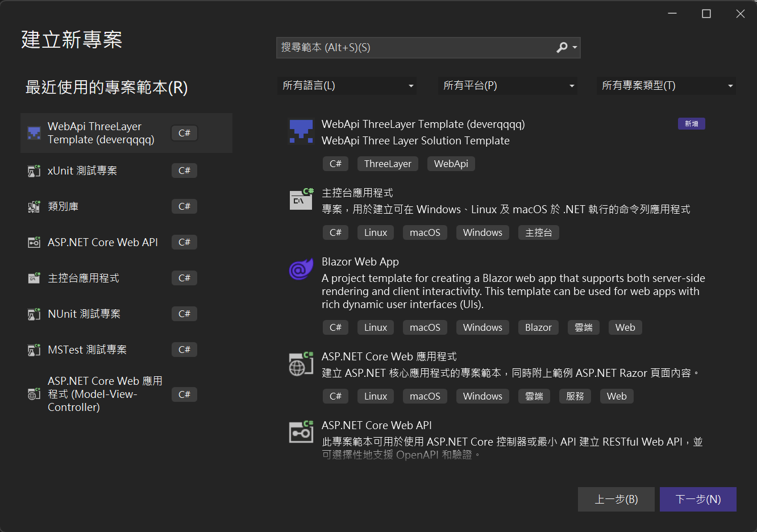Click the C# badge next to 類別庫

[184, 206]
